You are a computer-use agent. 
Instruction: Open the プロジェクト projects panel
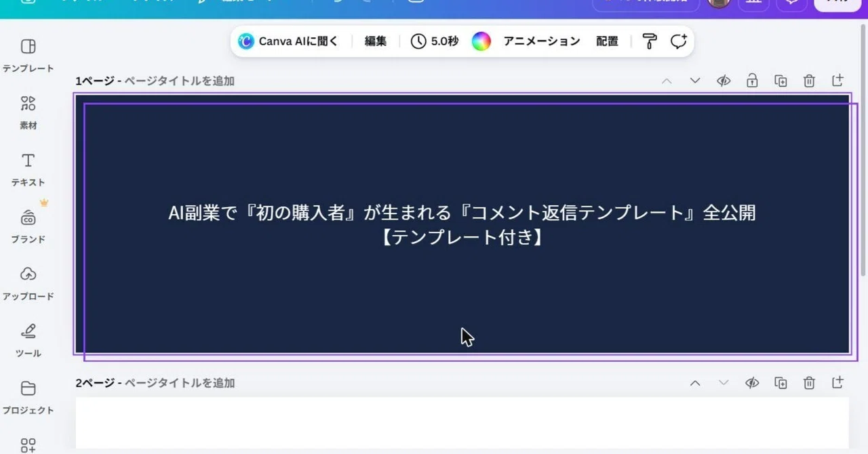28,396
